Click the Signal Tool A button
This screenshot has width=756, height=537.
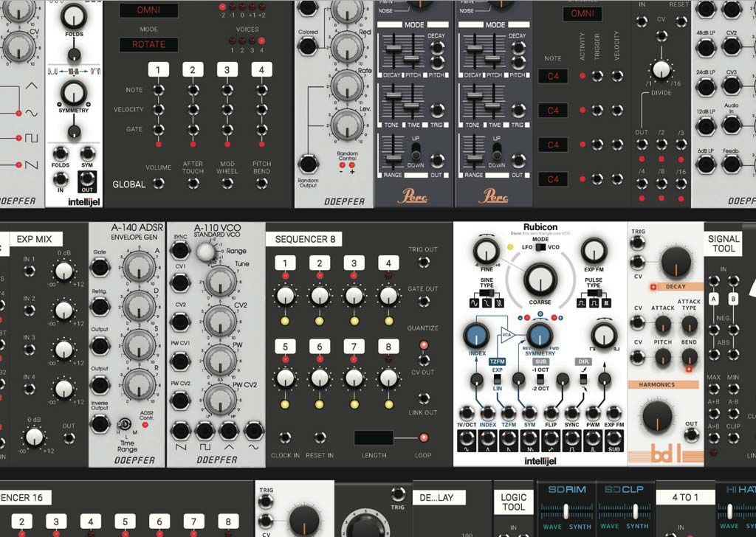tap(714, 299)
